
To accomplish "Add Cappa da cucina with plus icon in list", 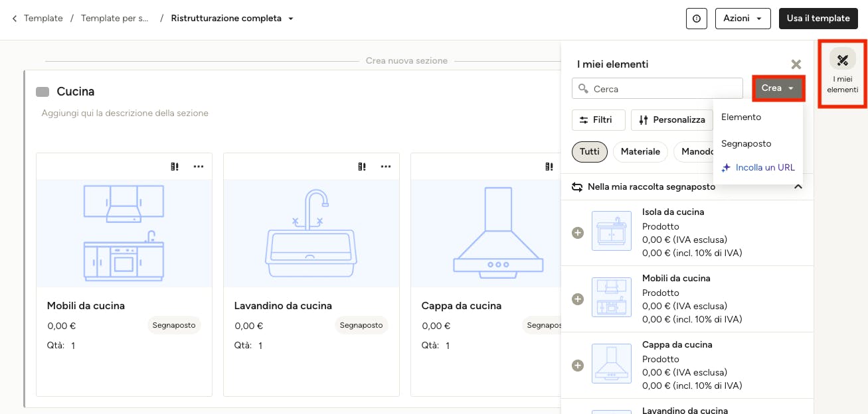I will click(578, 366).
